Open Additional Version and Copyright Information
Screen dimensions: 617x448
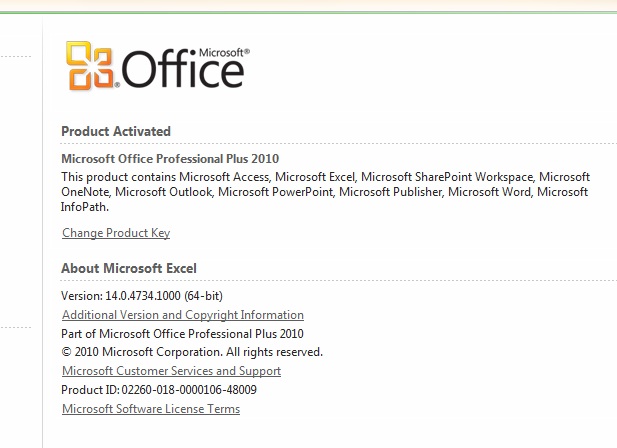pos(183,315)
